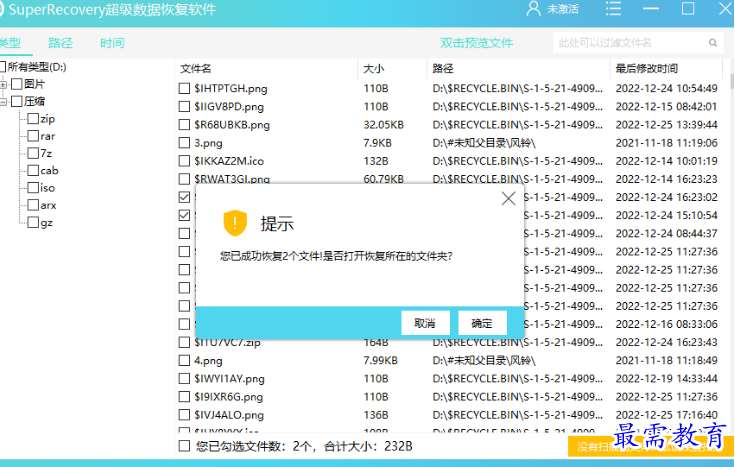The image size is (735, 467).
Task: Open the list menu icon in title bar
Action: click(x=613, y=8)
